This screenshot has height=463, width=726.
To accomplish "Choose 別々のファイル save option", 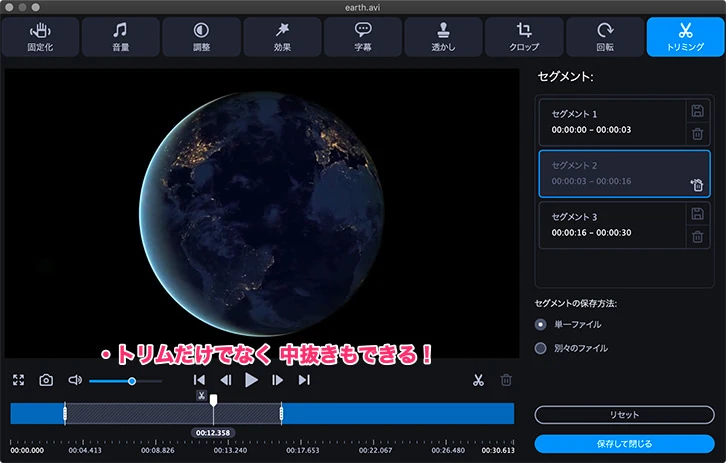I will point(540,348).
